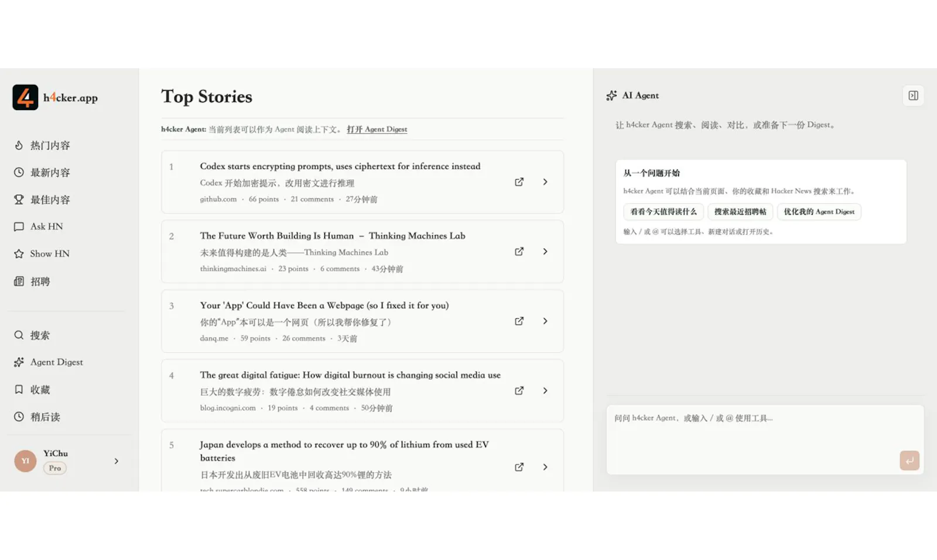
Task: Click the chat bubble icon beside Ask HN
Action: tap(19, 226)
